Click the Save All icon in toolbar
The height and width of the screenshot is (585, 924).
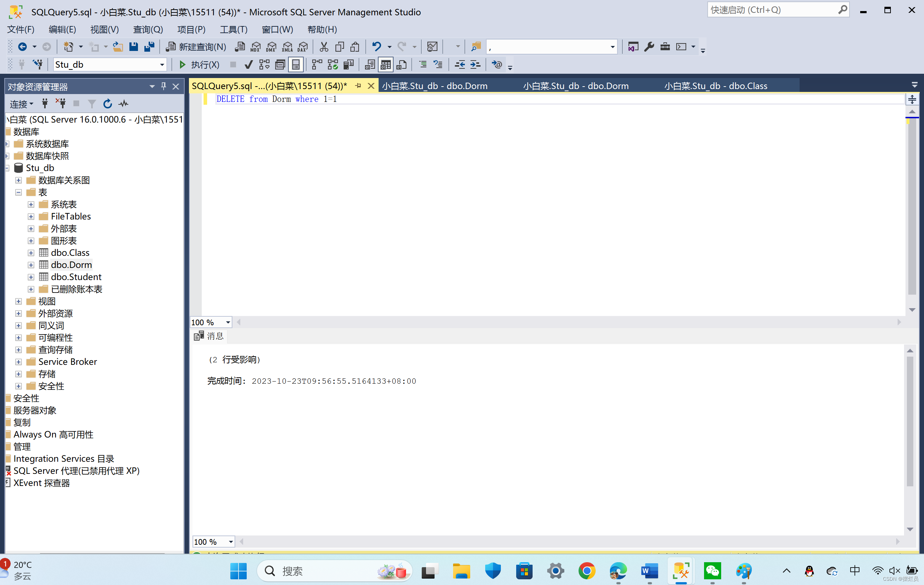(x=149, y=47)
